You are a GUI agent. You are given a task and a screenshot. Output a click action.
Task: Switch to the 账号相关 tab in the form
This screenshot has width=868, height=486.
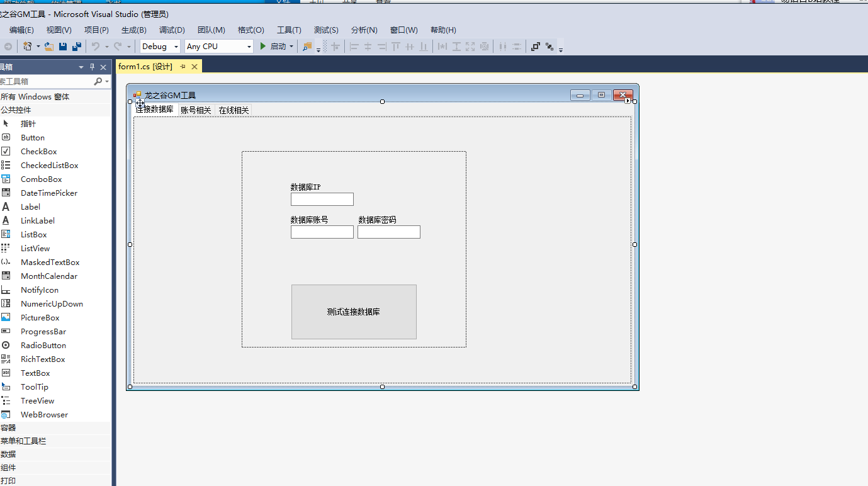pos(196,110)
